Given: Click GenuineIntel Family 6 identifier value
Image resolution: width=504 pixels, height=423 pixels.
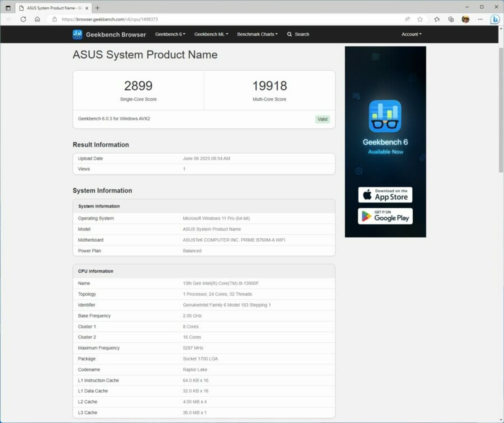Looking at the screenshot, I should pyautogui.click(x=227, y=305).
